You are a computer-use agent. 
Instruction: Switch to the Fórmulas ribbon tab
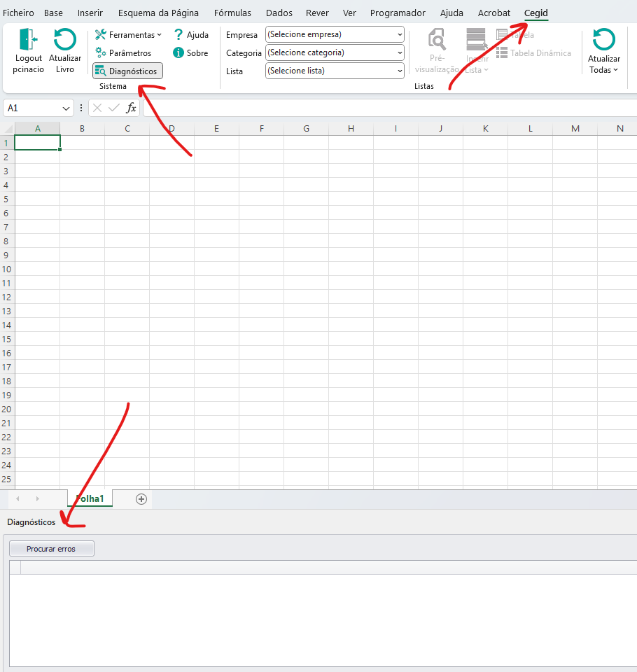pos(232,13)
